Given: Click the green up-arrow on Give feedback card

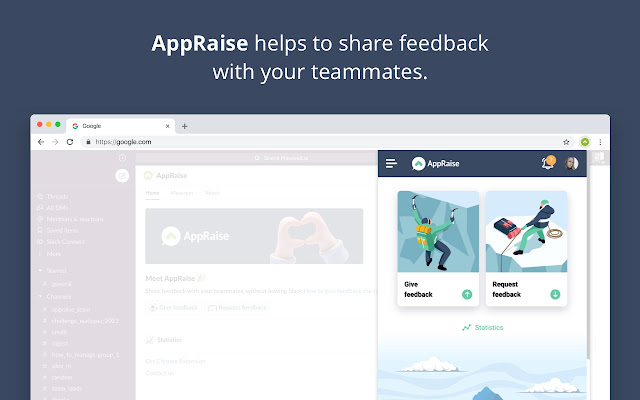Looking at the screenshot, I should point(467,294).
